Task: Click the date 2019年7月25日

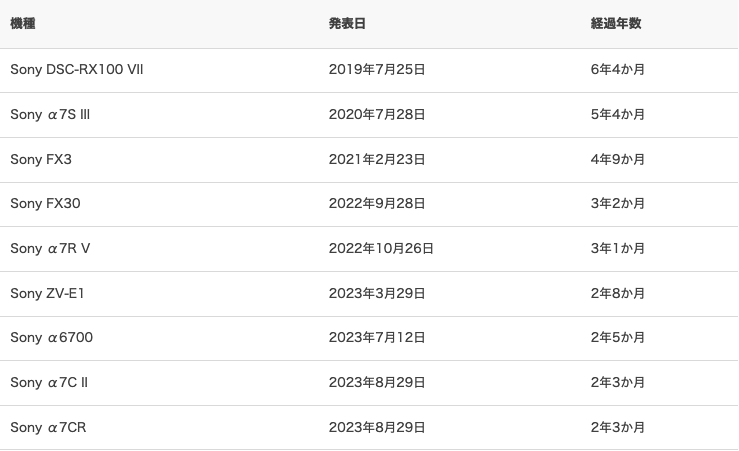Action: (x=377, y=70)
